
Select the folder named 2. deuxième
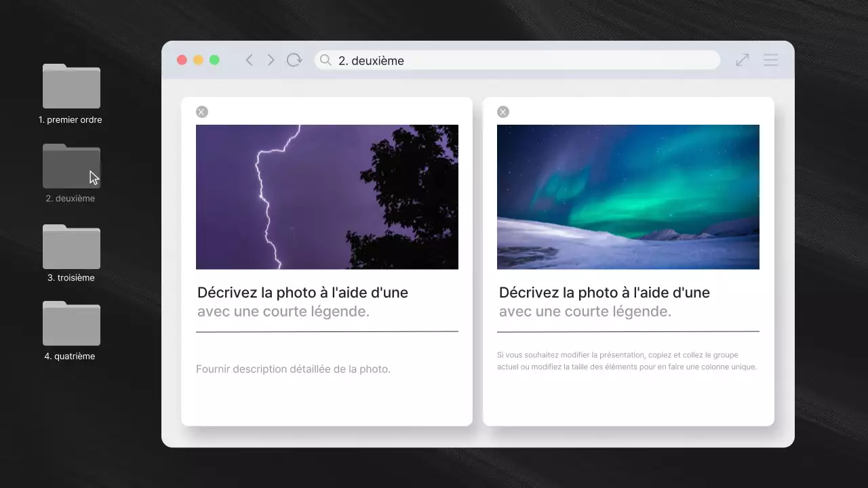click(x=71, y=165)
